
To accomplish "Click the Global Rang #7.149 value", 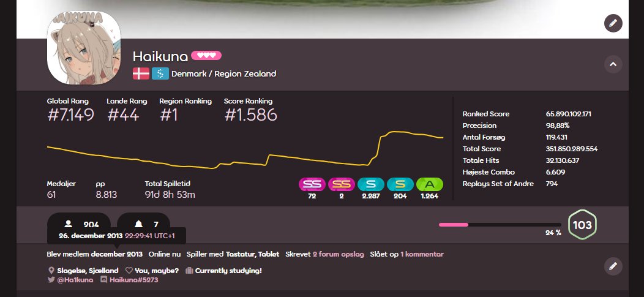I will point(70,115).
